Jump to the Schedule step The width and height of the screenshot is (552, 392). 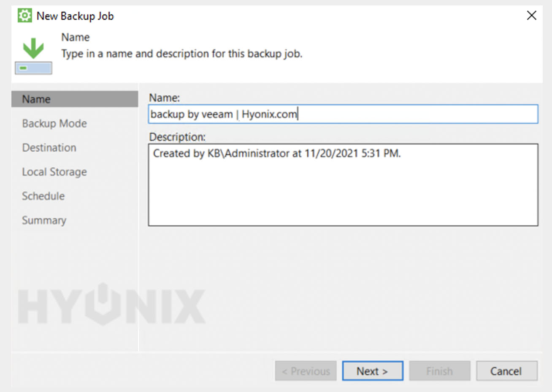43,196
